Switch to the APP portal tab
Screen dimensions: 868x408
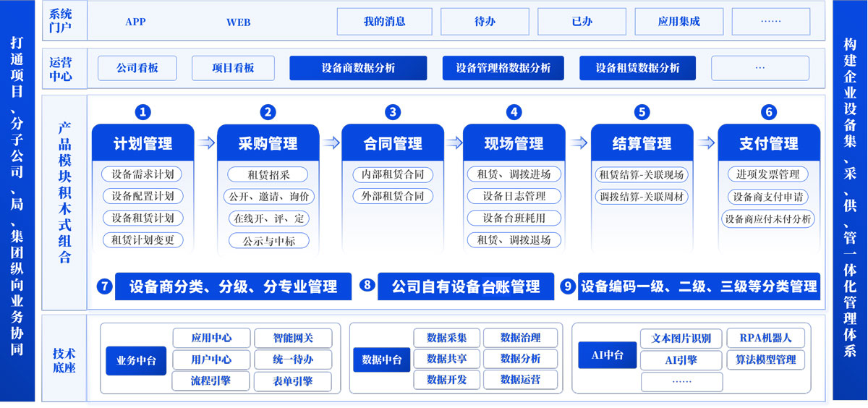[135, 22]
